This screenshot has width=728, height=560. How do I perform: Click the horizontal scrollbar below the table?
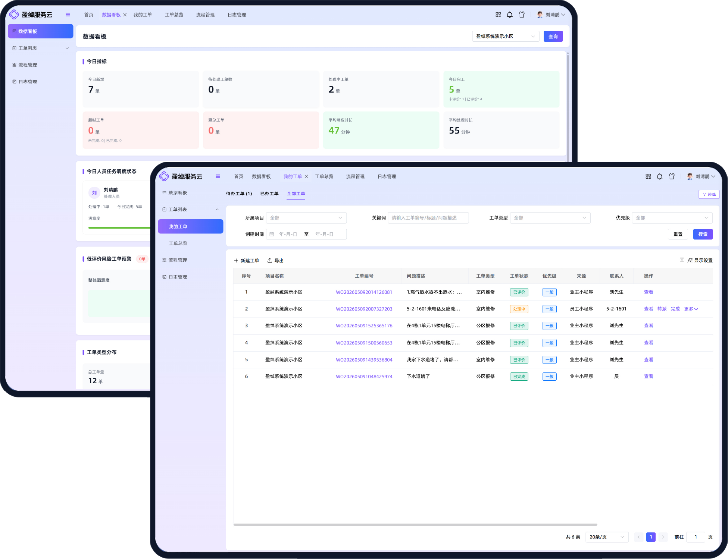[415, 525]
